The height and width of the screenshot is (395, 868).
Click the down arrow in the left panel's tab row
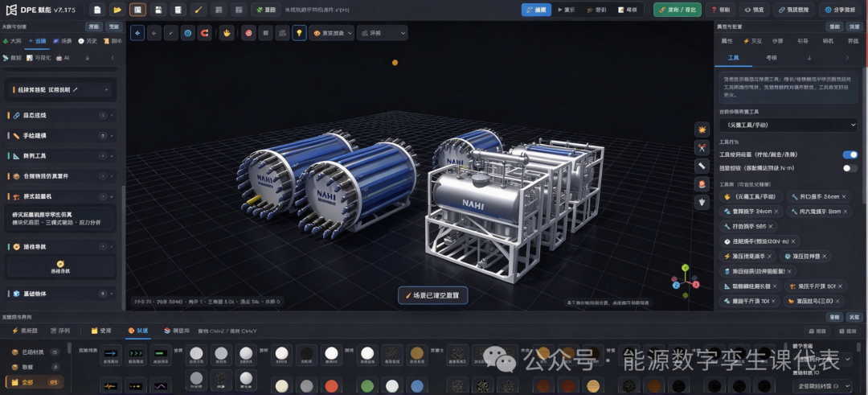pyautogui.click(x=87, y=58)
